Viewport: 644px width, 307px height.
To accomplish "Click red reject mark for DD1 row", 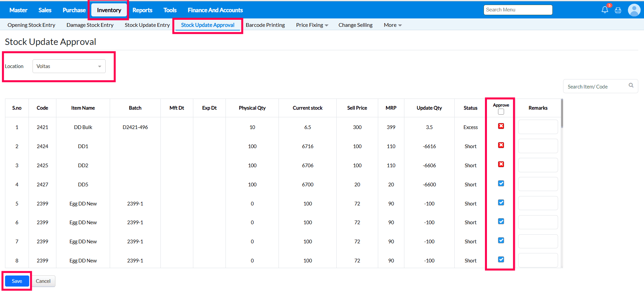I will (501, 145).
